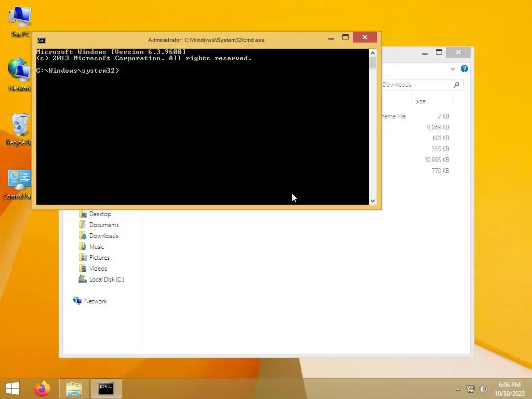This screenshot has width=532, height=399.
Task: Select Videos in Explorer navigation pane
Action: [x=98, y=269]
